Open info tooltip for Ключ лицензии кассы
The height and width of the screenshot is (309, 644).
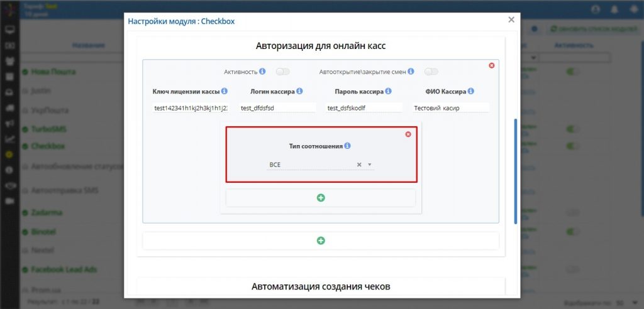pyautogui.click(x=225, y=91)
